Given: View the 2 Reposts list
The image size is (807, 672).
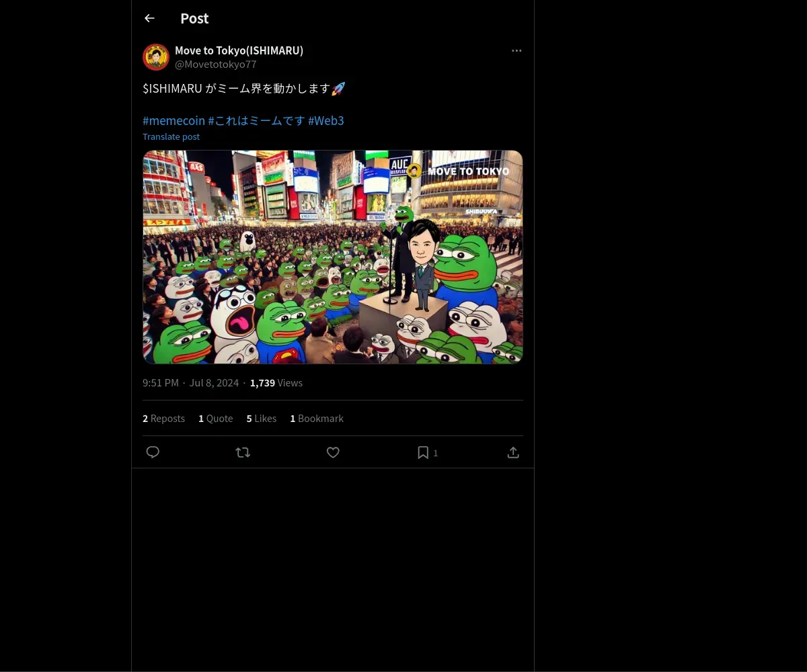Looking at the screenshot, I should coord(163,419).
